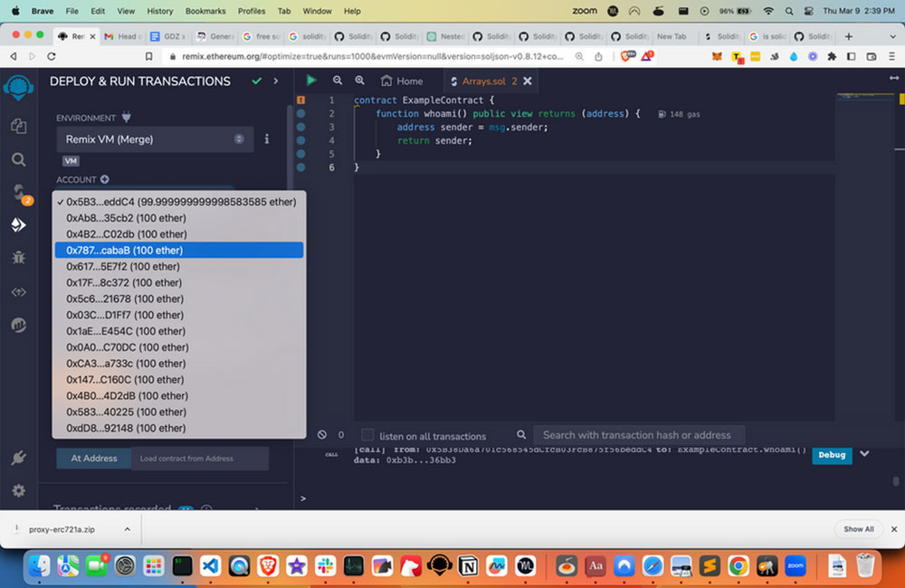This screenshot has width=905, height=588.
Task: Switch to the Home editor tab
Action: click(403, 81)
